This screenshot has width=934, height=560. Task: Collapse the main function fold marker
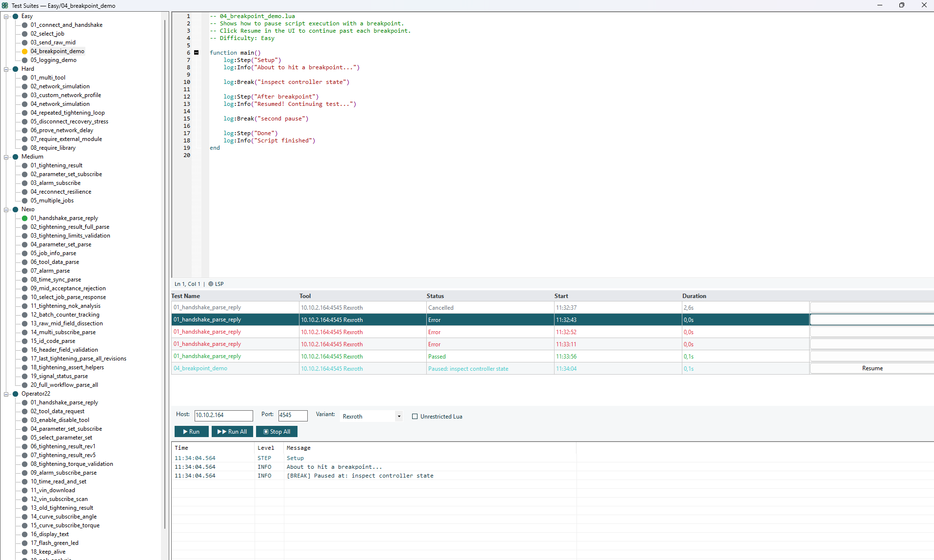(197, 53)
